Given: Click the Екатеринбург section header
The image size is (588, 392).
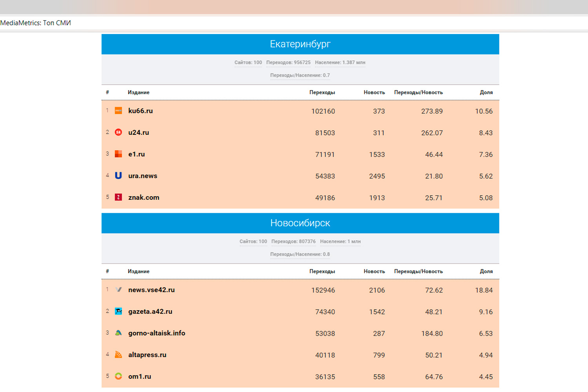Looking at the screenshot, I should pos(300,44).
